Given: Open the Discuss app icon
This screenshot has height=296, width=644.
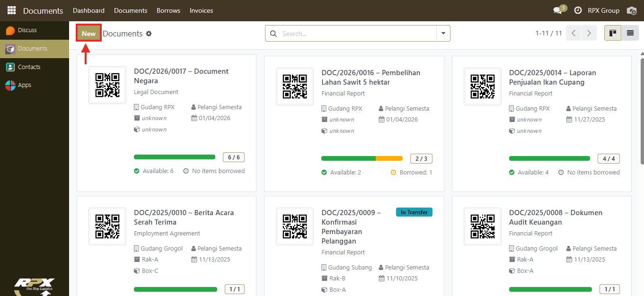Looking at the screenshot, I should coord(10,30).
